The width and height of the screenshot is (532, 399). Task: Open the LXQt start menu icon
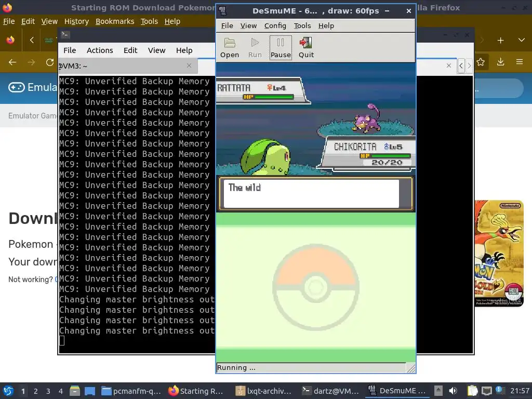(x=8, y=391)
